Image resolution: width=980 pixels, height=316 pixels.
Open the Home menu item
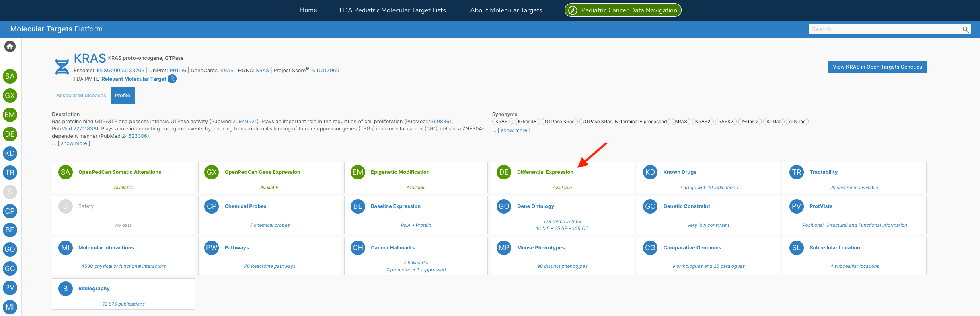click(x=308, y=10)
